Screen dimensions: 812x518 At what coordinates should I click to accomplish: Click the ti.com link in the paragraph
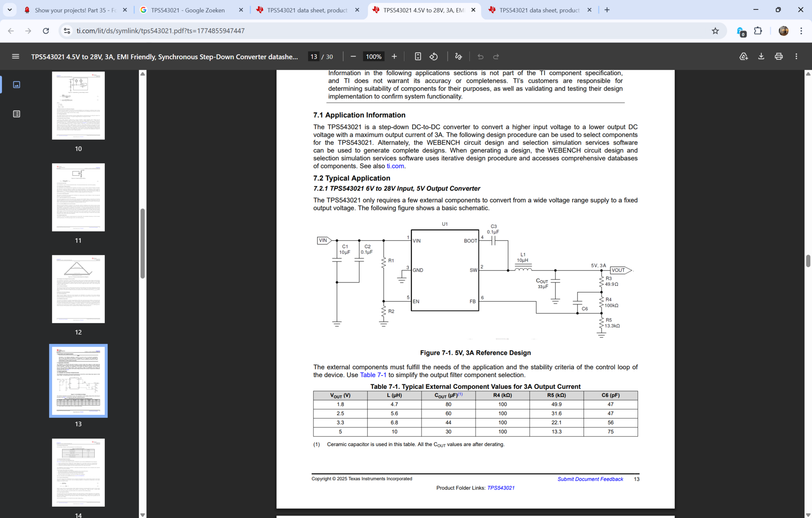click(x=395, y=166)
